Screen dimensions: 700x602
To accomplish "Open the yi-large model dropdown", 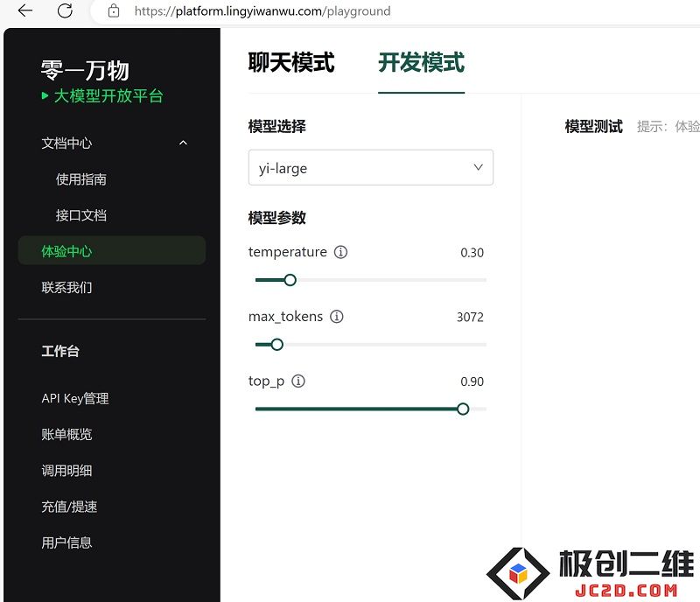I will tap(370, 167).
